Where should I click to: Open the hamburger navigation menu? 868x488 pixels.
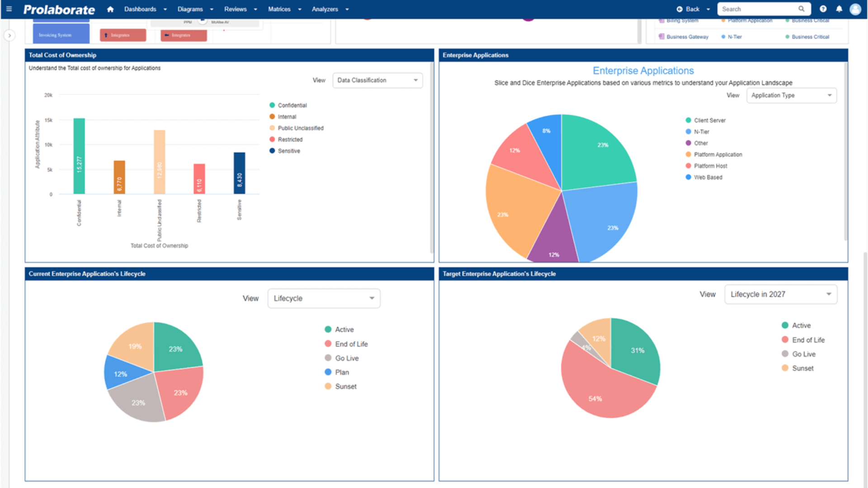(9, 9)
